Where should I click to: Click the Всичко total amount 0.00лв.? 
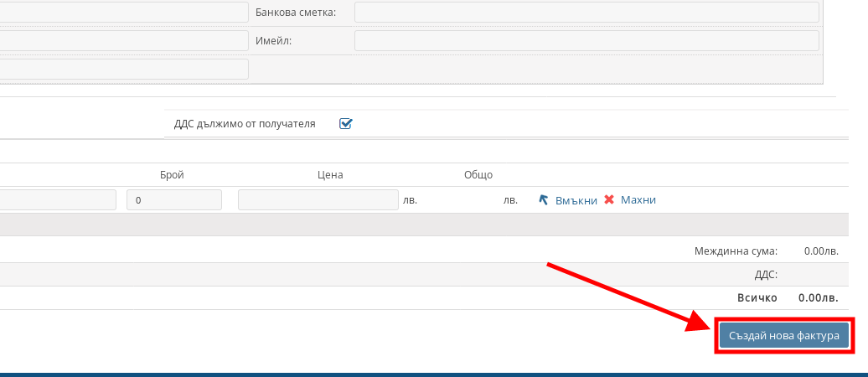coord(818,297)
